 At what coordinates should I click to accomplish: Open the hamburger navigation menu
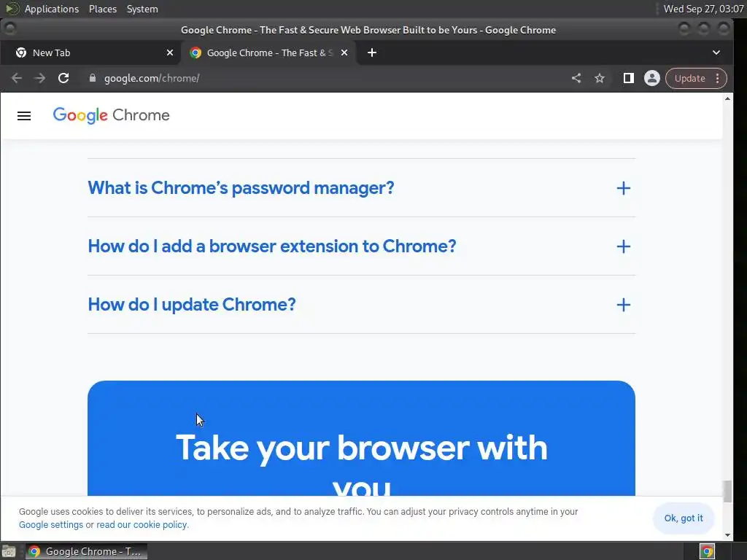pos(24,116)
